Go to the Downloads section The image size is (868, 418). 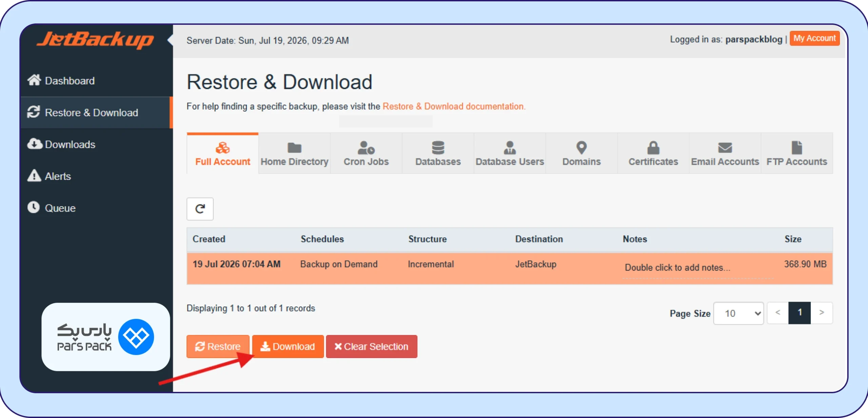[96, 144]
